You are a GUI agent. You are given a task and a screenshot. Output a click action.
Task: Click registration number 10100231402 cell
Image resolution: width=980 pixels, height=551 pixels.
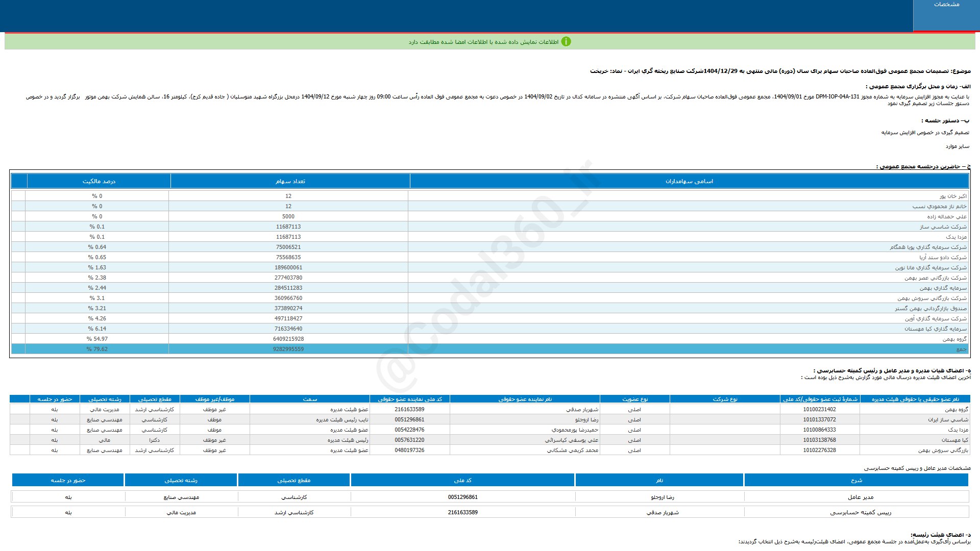pyautogui.click(x=819, y=410)
